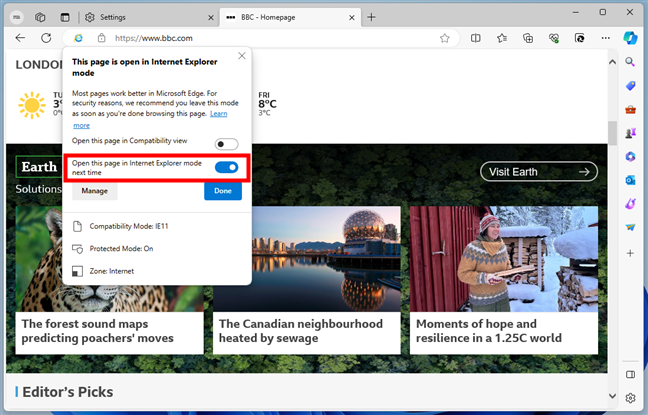Viewport: 648px width, 415px height.
Task: Click the Editor's Picks heading
Action: pyautogui.click(x=68, y=392)
